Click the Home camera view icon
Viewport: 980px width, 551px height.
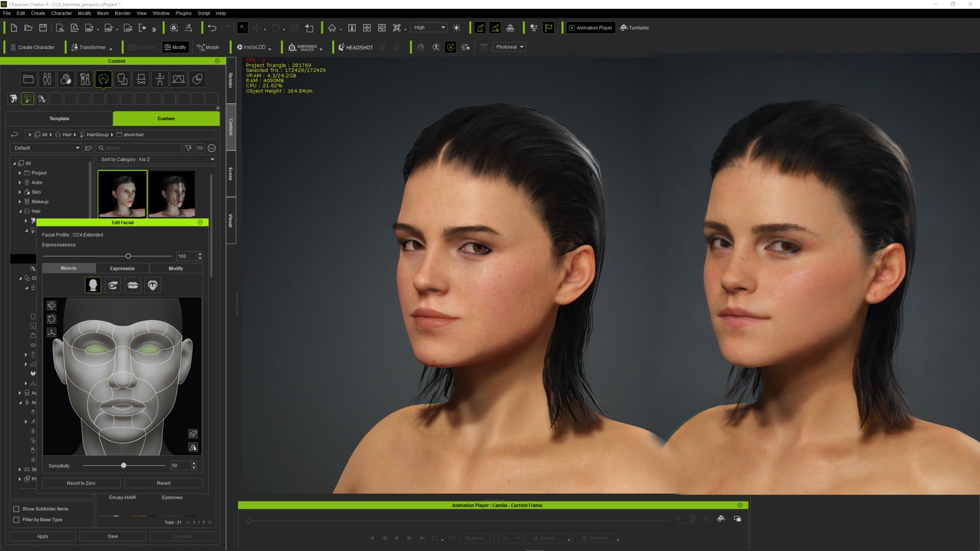pos(332,28)
